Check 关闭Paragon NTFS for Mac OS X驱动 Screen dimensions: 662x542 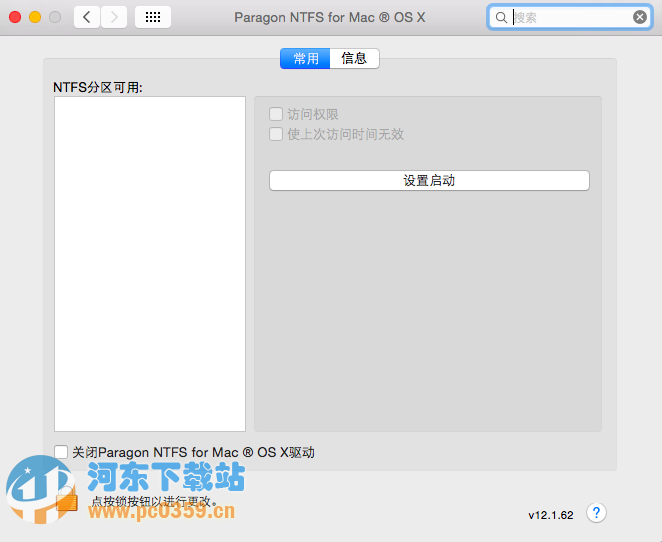[x=61, y=452]
